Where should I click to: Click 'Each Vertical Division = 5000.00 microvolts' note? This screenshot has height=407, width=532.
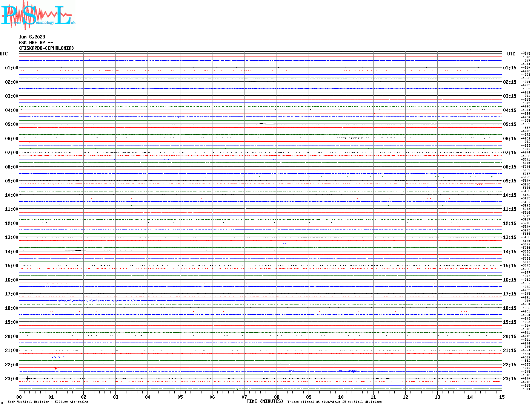48,402
